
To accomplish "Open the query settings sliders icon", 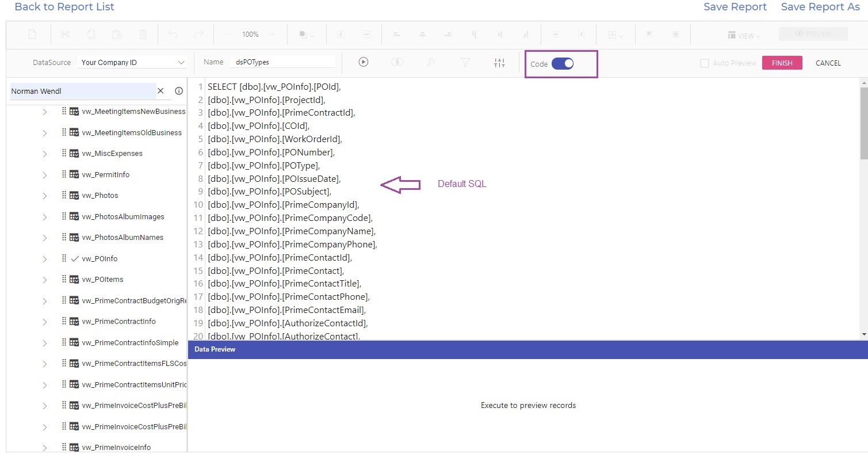I will click(499, 63).
